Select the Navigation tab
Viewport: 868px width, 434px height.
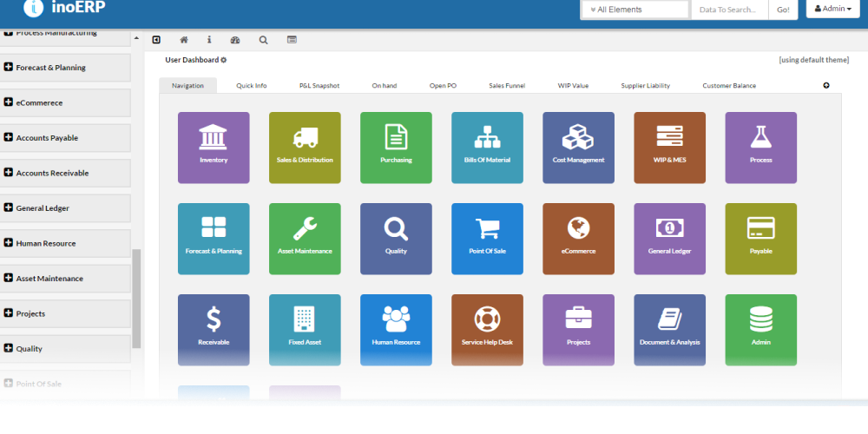tap(187, 85)
